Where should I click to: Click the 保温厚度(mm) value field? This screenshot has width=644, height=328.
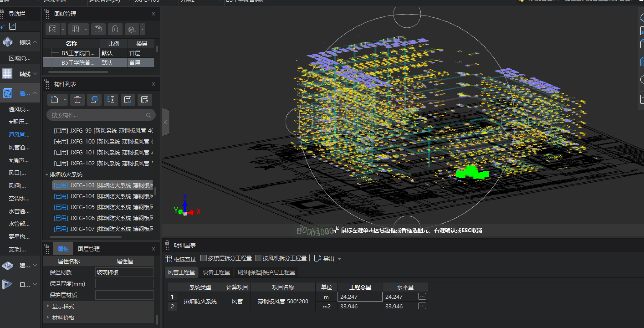click(124, 284)
